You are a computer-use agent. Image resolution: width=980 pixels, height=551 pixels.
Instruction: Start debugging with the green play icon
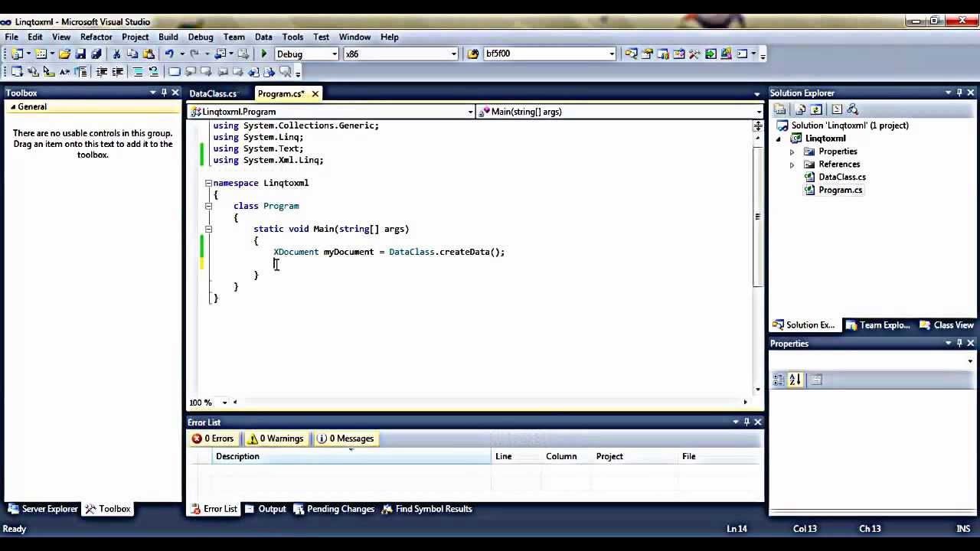tap(264, 54)
